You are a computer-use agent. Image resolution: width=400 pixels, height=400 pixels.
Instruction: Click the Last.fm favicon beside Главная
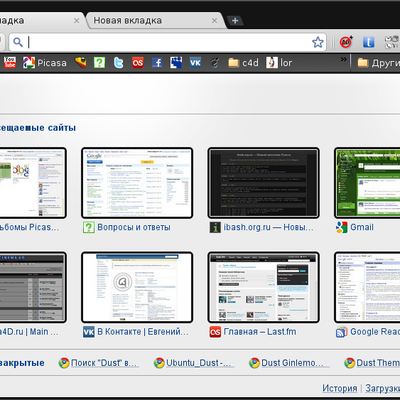[x=215, y=332]
